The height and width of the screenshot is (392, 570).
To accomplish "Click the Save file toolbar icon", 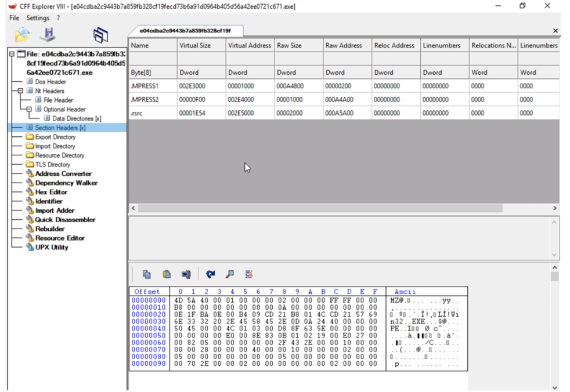I will coord(49,35).
